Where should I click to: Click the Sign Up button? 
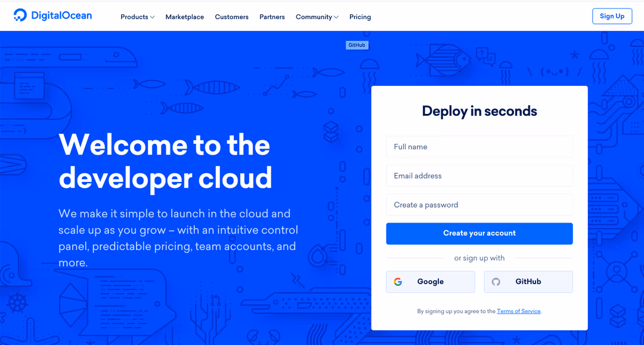pos(612,16)
